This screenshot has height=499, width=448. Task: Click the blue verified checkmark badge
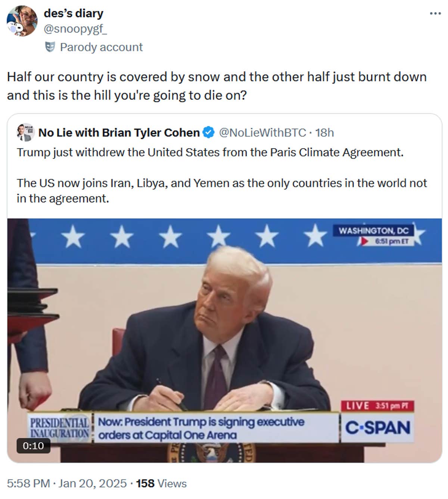pyautogui.click(x=207, y=132)
